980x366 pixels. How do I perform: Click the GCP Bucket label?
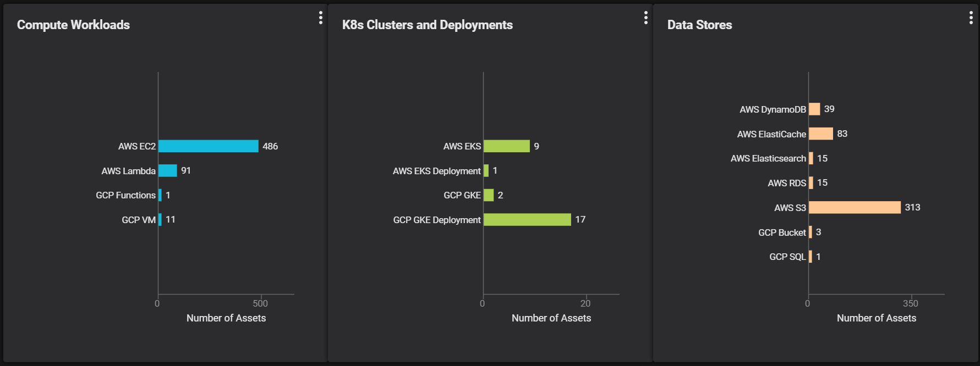pyautogui.click(x=781, y=232)
